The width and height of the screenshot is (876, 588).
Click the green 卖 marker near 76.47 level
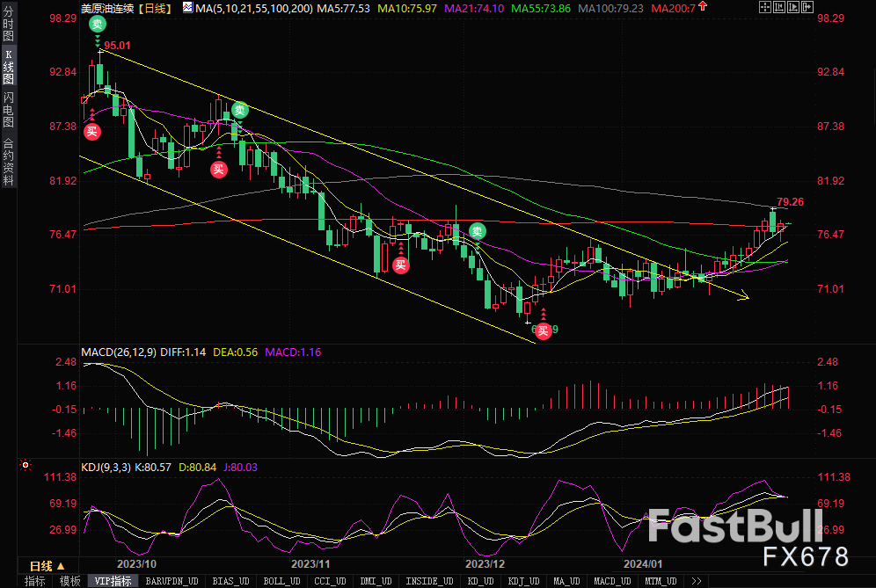[x=477, y=232]
